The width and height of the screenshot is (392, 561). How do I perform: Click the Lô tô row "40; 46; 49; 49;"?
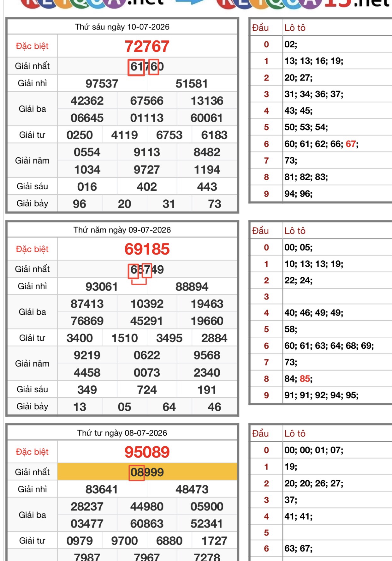click(x=314, y=313)
